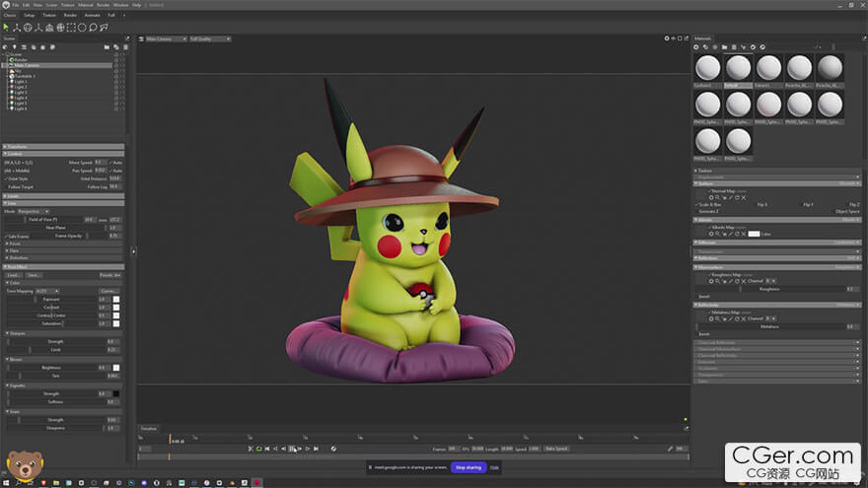Select the green arrow selection tool
Screen dimensions: 868x488
click(x=6, y=28)
